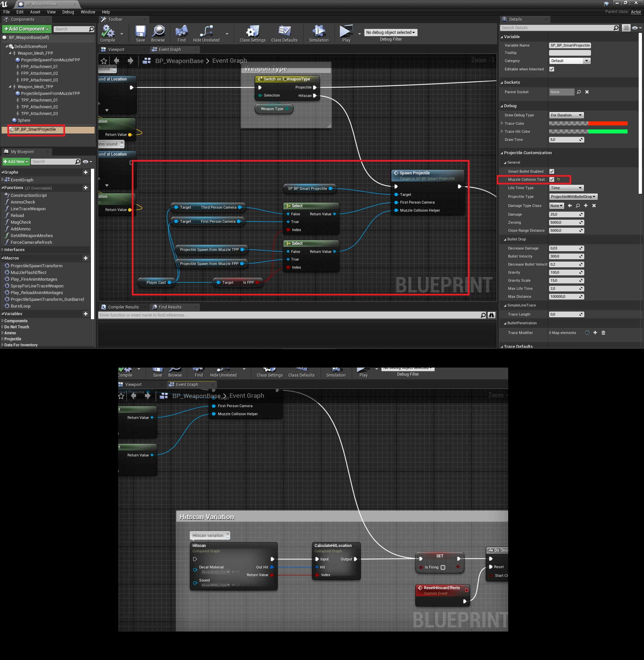Toggle Smart Bullet Enabled checkbox

click(552, 171)
